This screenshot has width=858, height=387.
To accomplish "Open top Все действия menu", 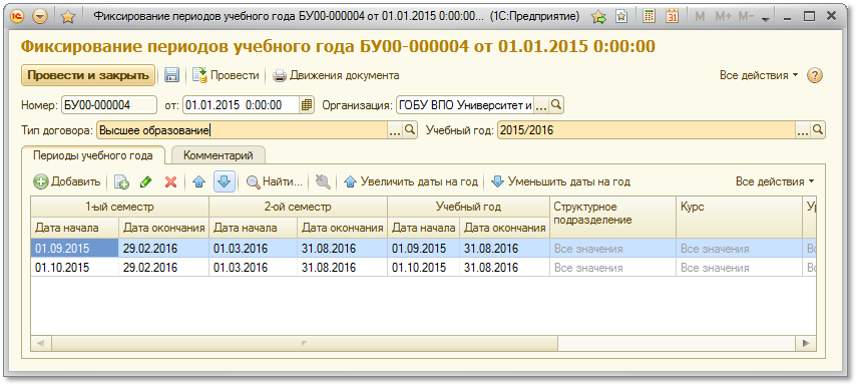I will click(x=759, y=76).
